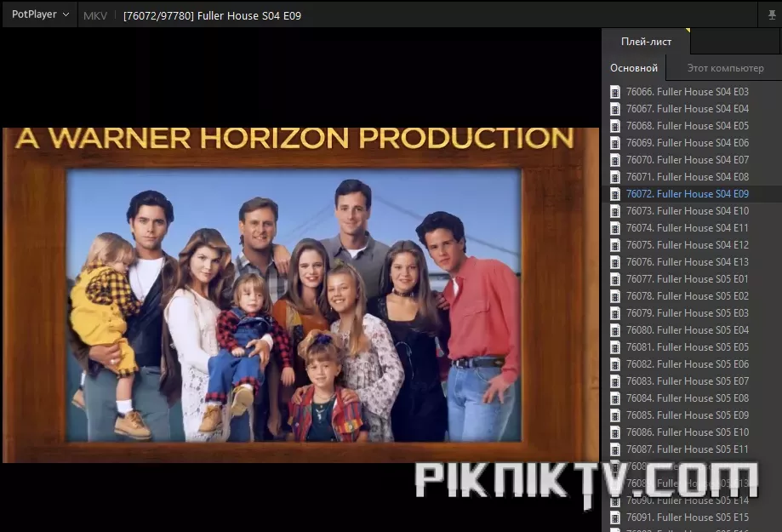Click the pin-on-top icon in title bar
Image resolution: width=782 pixels, height=532 pixels.
click(x=772, y=15)
